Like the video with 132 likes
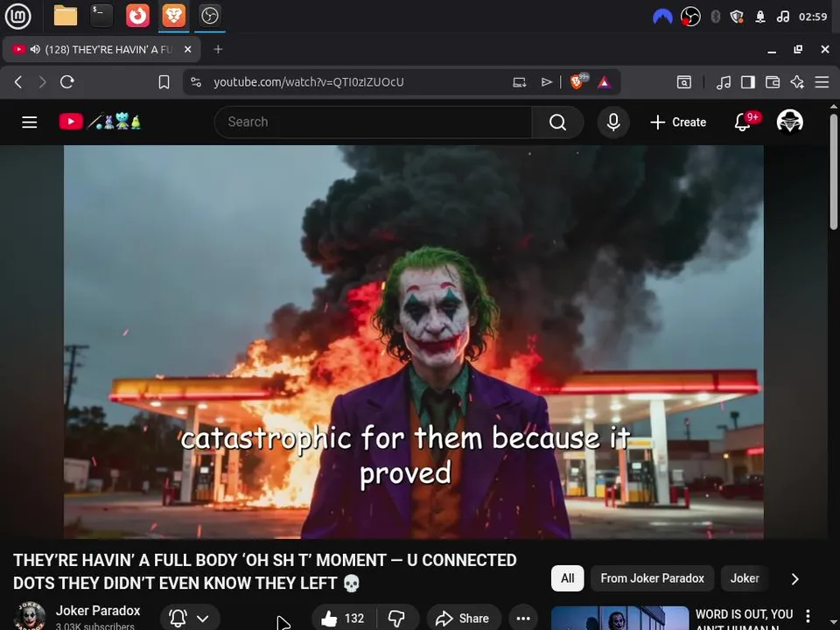This screenshot has height=630, width=840. (x=343, y=619)
